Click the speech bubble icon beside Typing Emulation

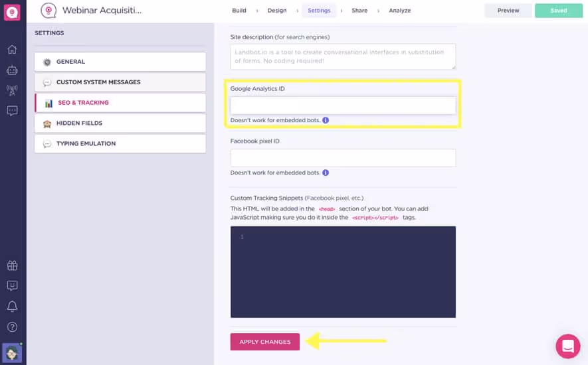47,144
